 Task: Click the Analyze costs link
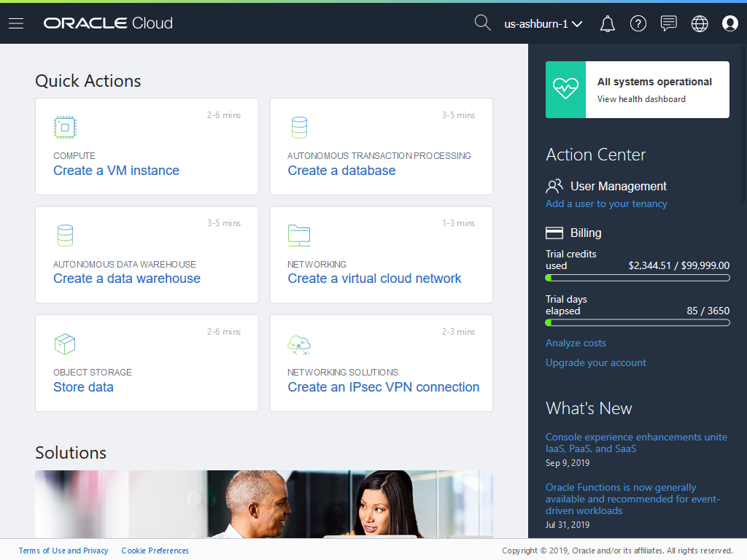click(x=576, y=343)
